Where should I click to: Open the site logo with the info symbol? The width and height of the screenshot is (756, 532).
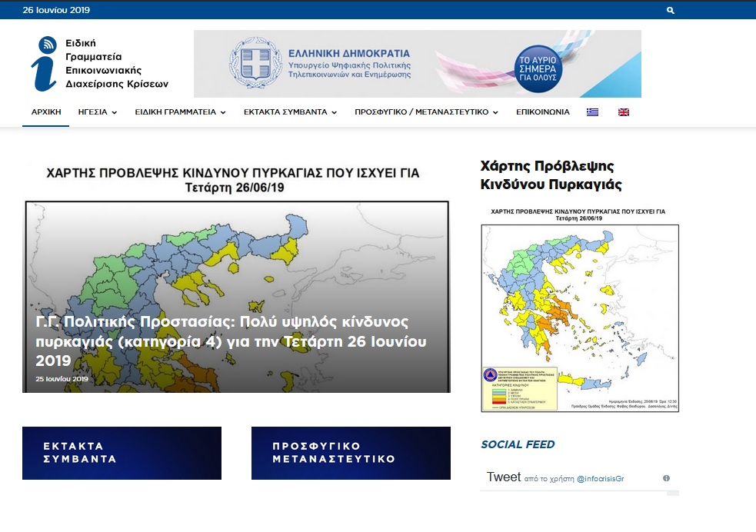pos(45,64)
